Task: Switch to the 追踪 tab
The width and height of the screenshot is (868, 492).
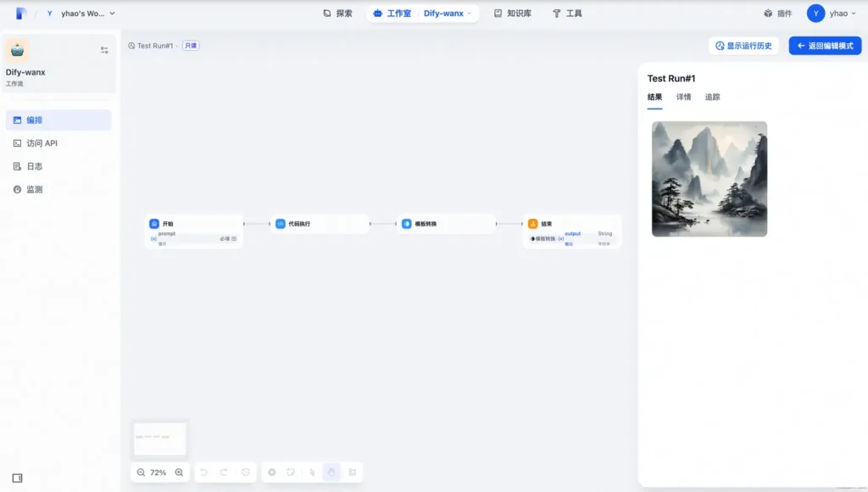Action: tap(712, 98)
